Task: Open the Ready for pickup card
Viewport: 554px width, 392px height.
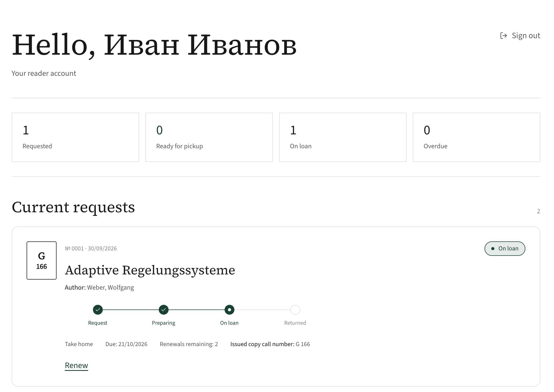Action: click(209, 137)
